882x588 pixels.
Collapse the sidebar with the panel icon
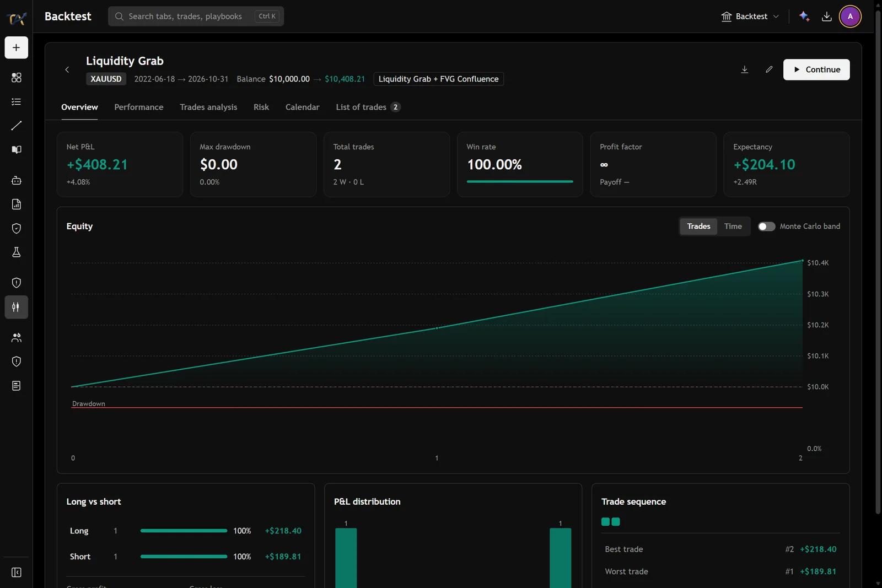point(17,573)
